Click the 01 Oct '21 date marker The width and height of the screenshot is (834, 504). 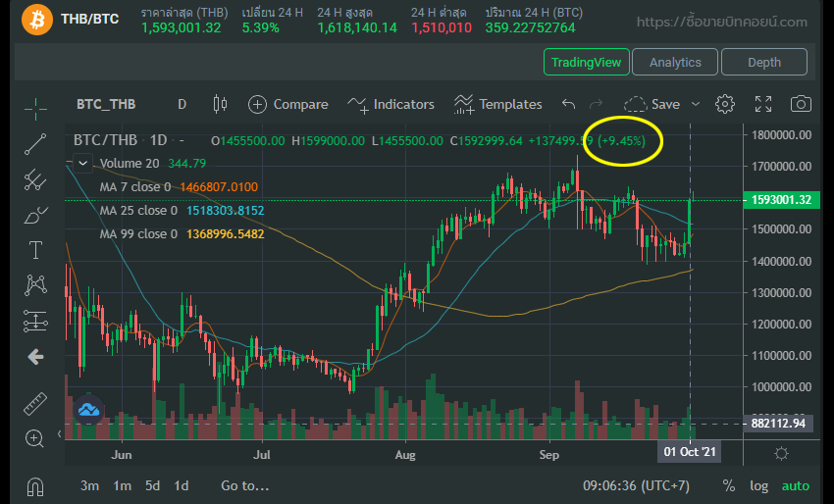690,452
